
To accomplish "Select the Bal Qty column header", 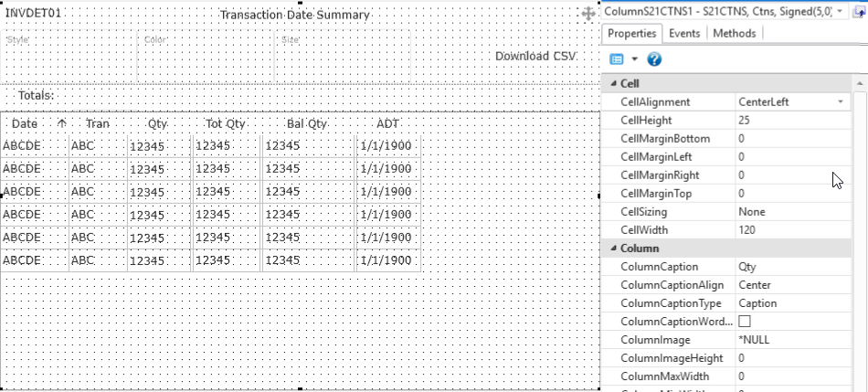I will click(x=306, y=123).
